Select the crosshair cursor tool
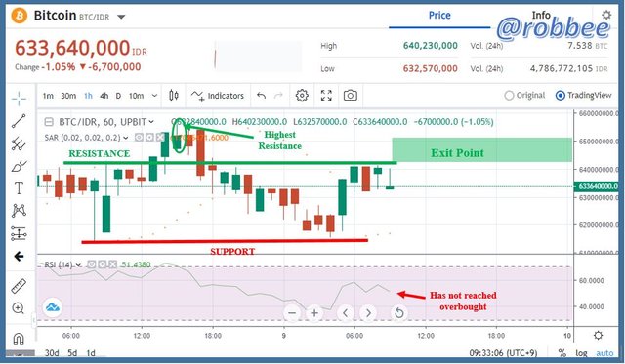 click(x=19, y=98)
